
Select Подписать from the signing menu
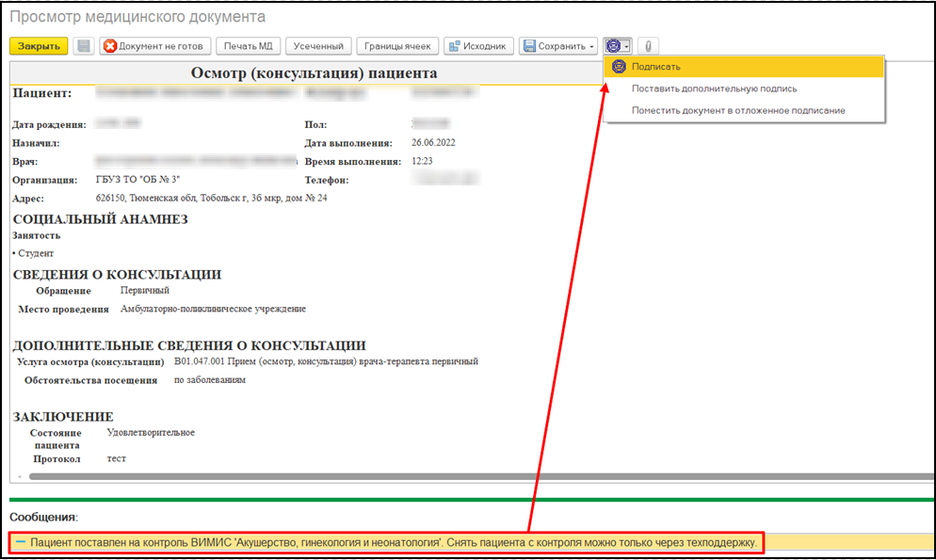(656, 67)
